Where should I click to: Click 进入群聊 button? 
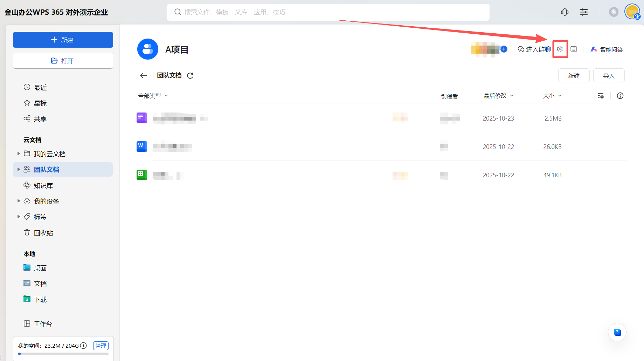(x=534, y=49)
